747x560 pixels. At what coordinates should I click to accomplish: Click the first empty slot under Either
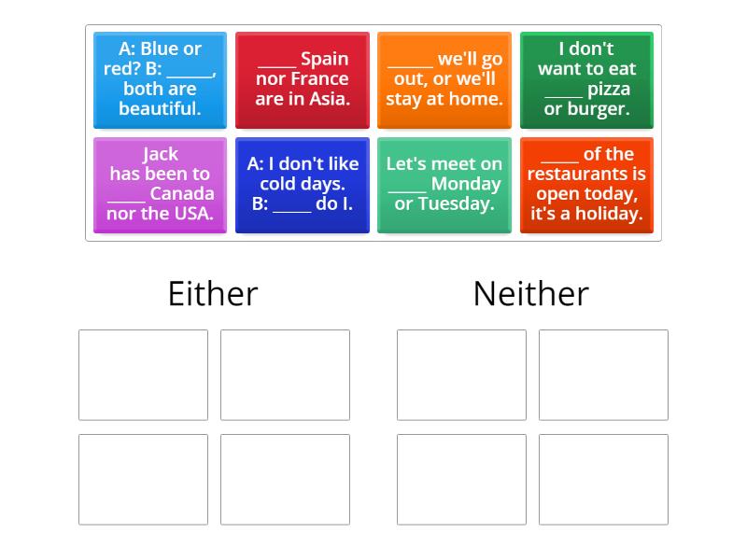tap(143, 374)
